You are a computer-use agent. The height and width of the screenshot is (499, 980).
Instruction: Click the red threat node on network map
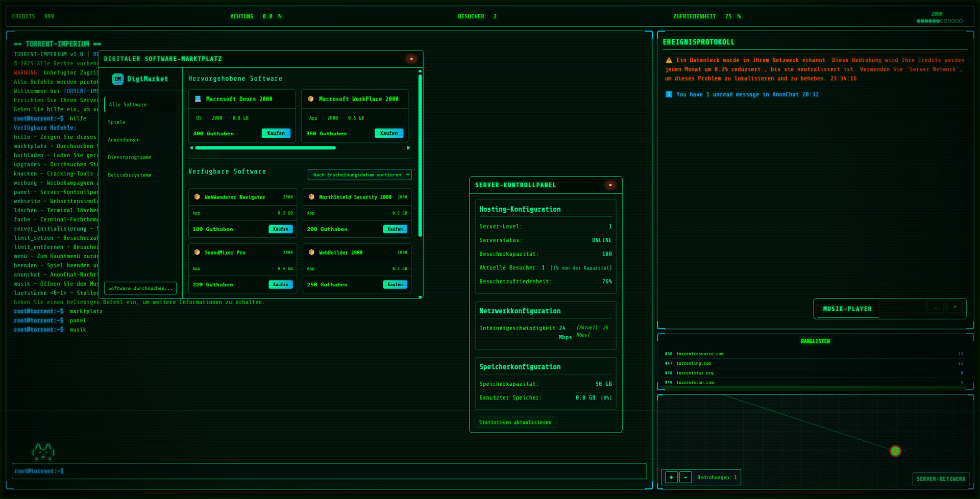click(x=895, y=451)
